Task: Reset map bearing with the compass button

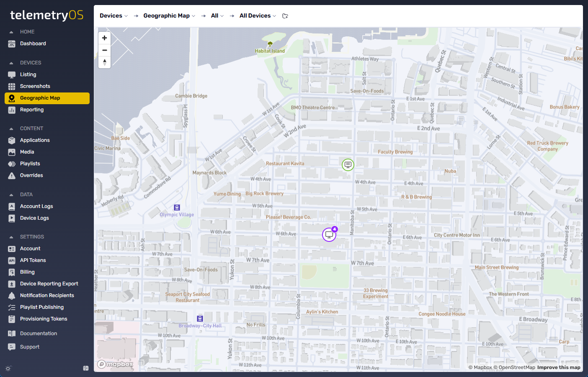Action: (105, 62)
